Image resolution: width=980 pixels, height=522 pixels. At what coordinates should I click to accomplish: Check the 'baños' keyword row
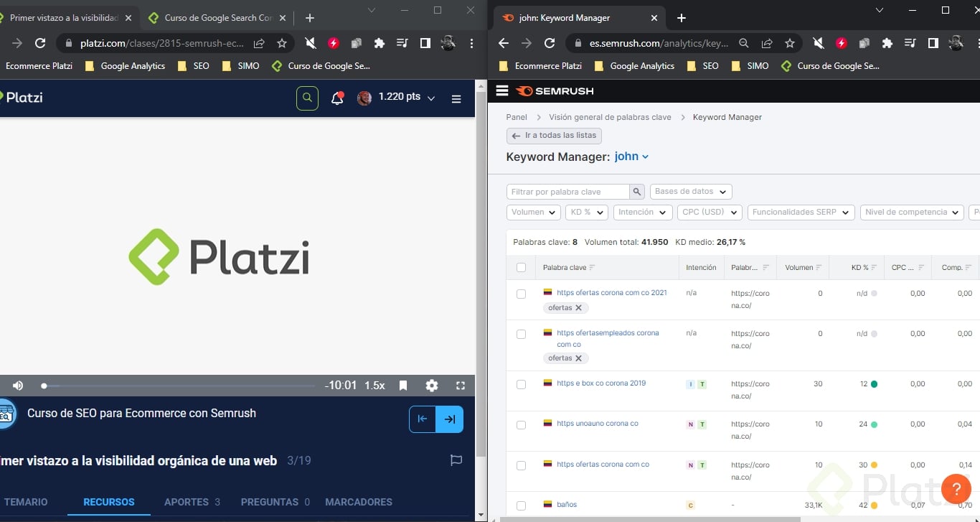[521, 505]
